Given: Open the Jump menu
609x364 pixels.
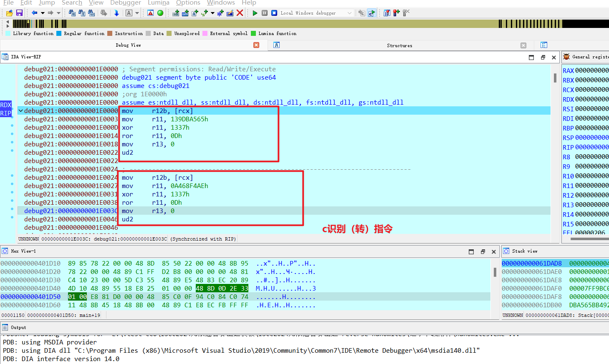Looking at the screenshot, I should (x=47, y=3).
